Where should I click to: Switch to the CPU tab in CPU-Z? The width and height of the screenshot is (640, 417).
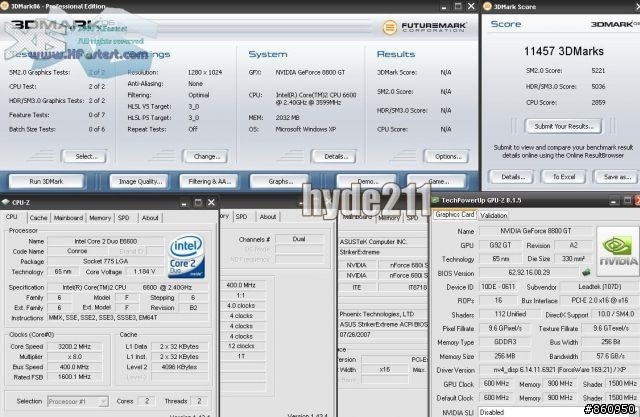(x=12, y=217)
